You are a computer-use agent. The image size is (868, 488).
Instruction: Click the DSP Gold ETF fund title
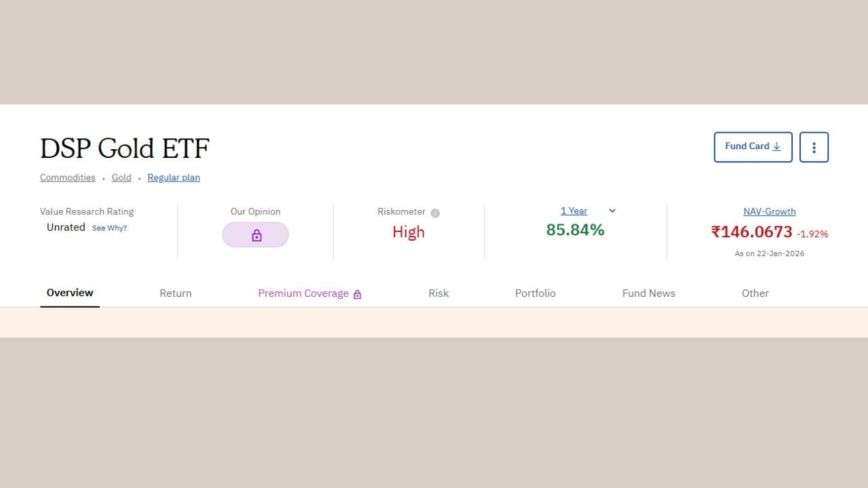[x=125, y=148]
